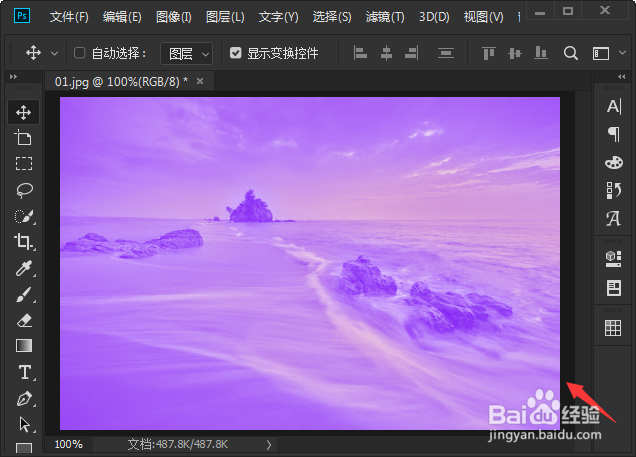Click align left edges icon
This screenshot has width=636, height=457.
click(360, 53)
